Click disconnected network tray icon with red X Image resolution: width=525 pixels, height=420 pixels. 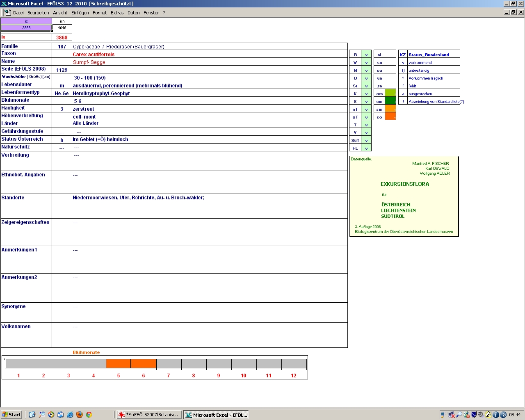coord(452,415)
